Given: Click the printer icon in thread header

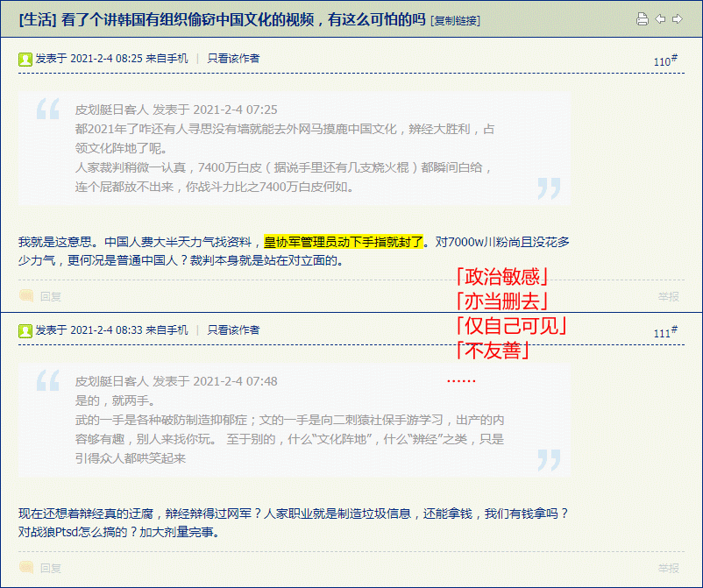Looking at the screenshot, I should 642,19.
